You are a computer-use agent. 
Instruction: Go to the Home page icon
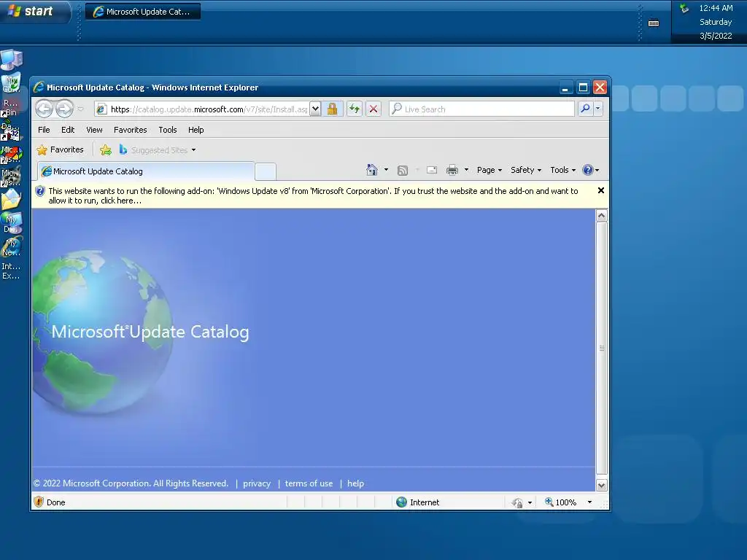pyautogui.click(x=372, y=170)
